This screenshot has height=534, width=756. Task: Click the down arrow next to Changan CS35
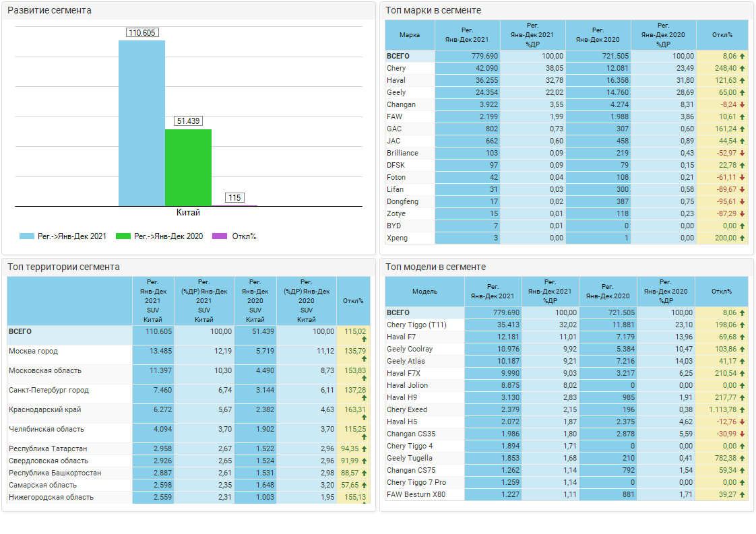(742, 434)
